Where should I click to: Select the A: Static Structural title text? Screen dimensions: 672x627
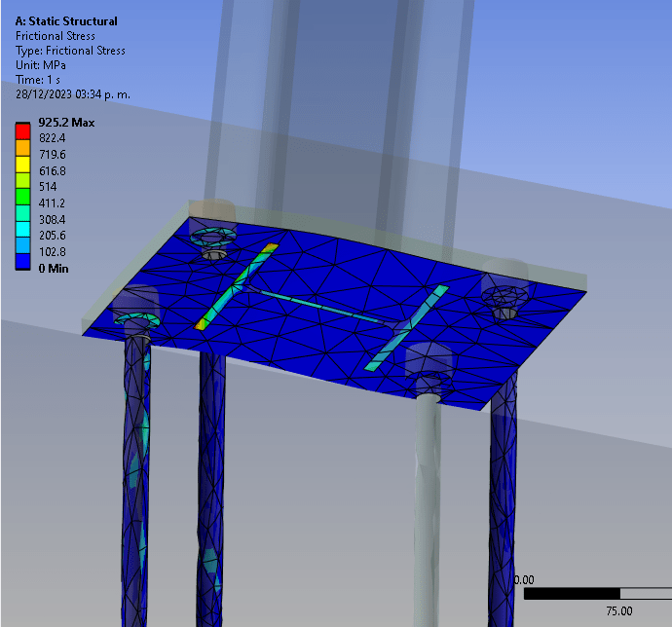66,21
